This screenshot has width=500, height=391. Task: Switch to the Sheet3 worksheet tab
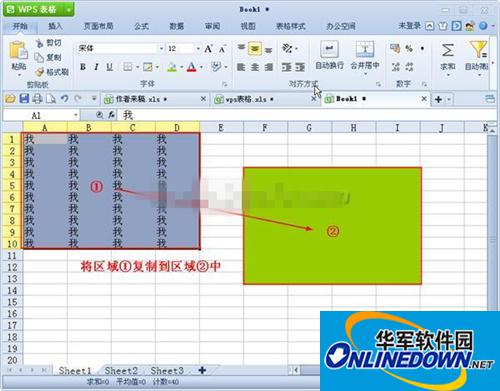(167, 371)
